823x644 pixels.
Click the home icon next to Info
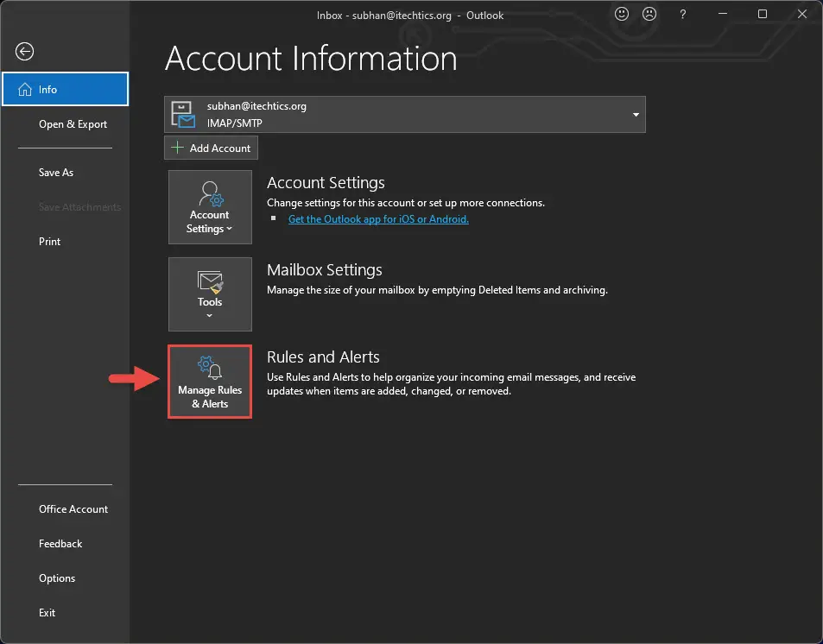25,89
